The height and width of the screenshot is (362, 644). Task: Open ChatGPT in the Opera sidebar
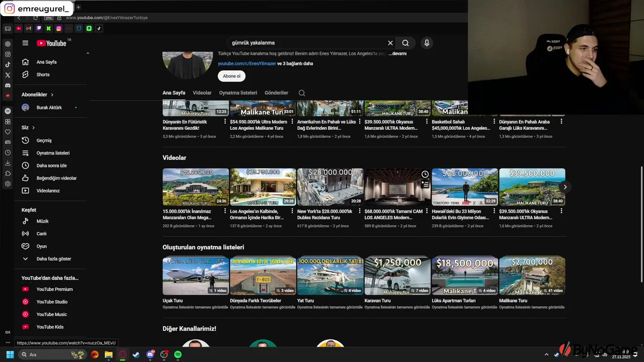pyautogui.click(x=8, y=44)
